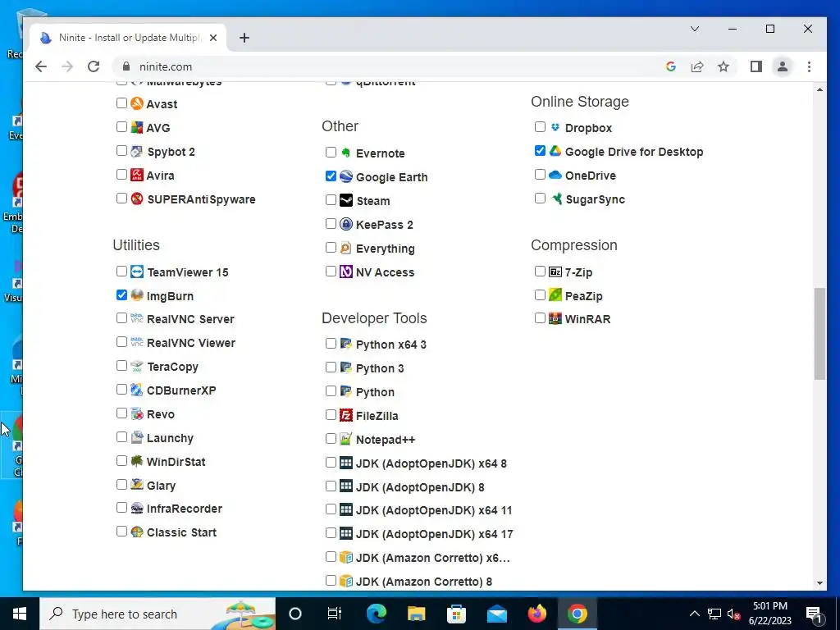Image resolution: width=840 pixels, height=630 pixels.
Task: Click the Classic Start shell icon
Action: (x=137, y=532)
